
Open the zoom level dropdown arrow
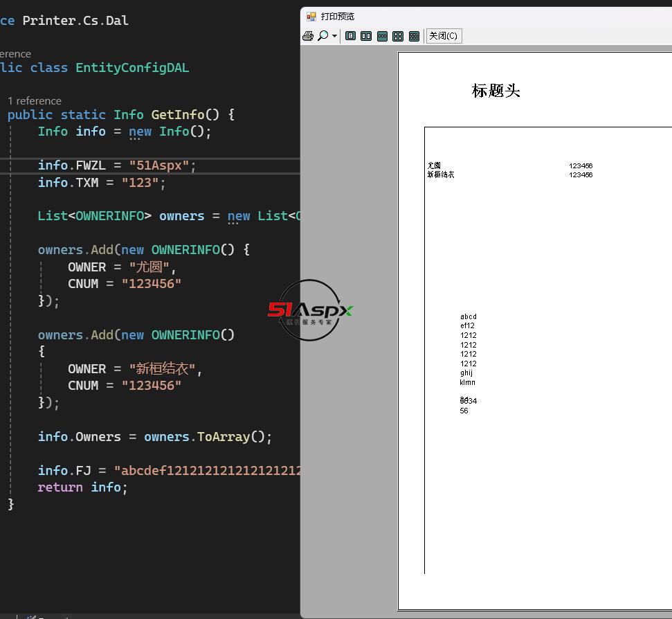point(335,36)
